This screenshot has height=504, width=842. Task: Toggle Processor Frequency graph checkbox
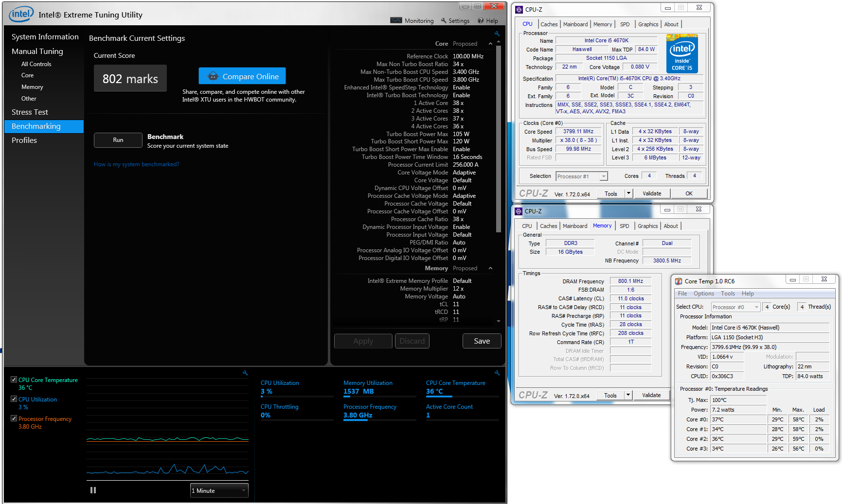click(x=14, y=418)
